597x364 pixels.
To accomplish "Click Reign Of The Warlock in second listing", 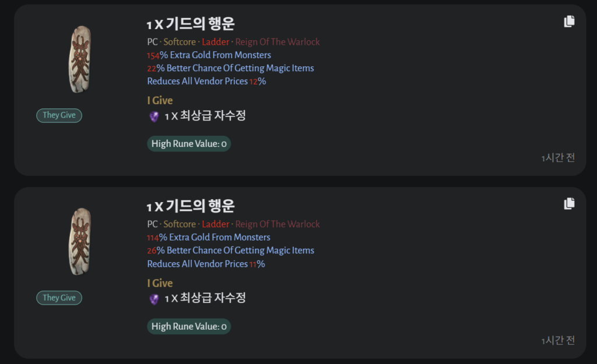I will (278, 224).
